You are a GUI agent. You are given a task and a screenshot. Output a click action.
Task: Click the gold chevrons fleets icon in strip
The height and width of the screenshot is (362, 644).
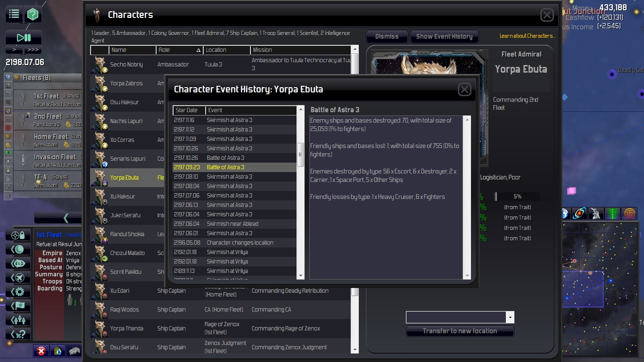(x=8, y=136)
